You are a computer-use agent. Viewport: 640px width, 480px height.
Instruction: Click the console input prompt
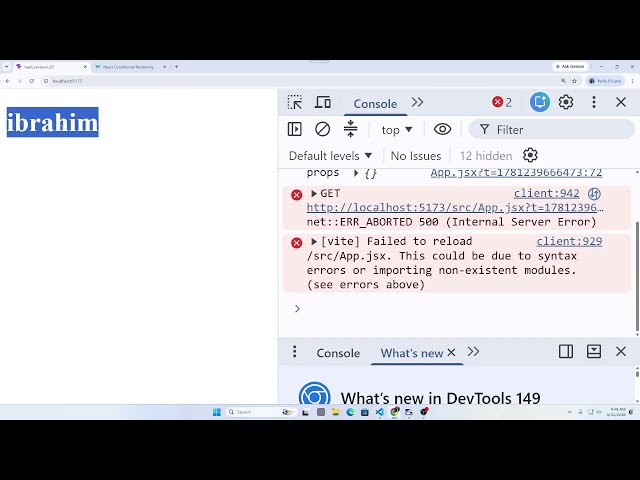(x=457, y=309)
